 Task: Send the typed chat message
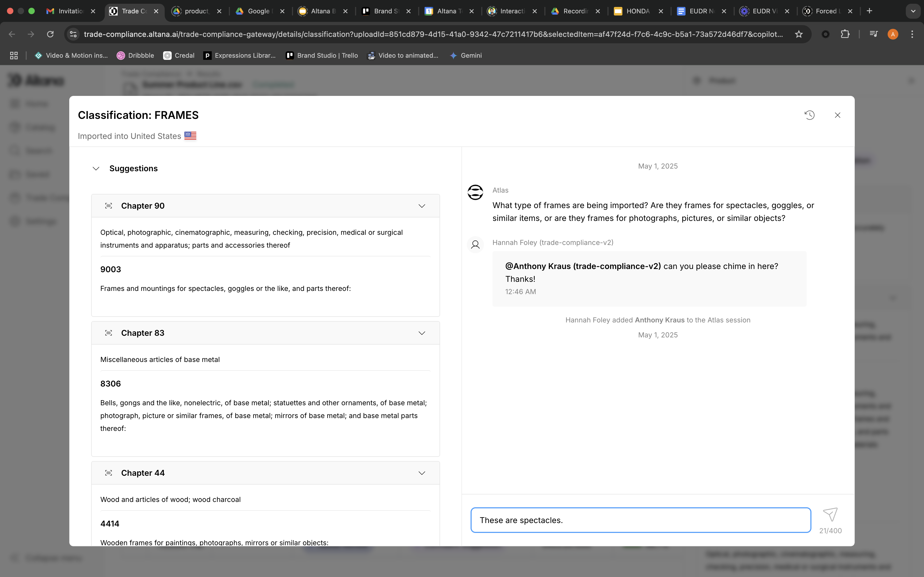830,514
